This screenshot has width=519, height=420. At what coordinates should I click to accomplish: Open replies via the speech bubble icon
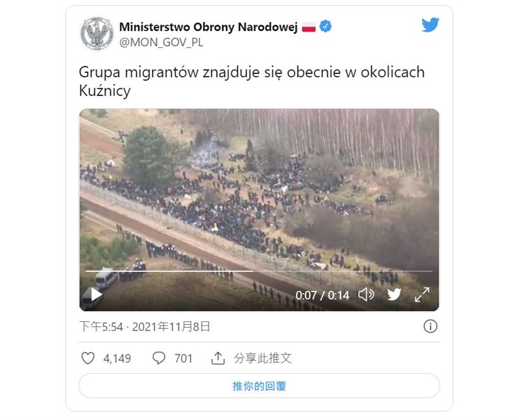point(159,358)
